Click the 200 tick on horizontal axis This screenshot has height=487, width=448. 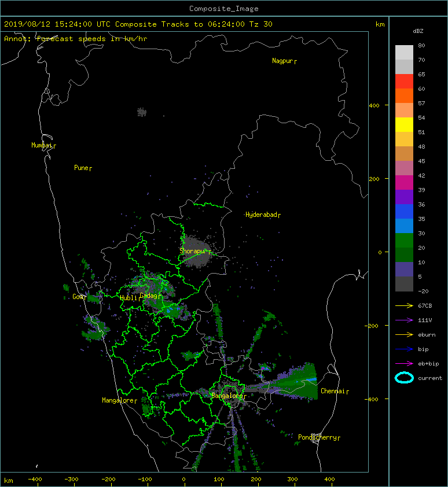click(x=256, y=479)
